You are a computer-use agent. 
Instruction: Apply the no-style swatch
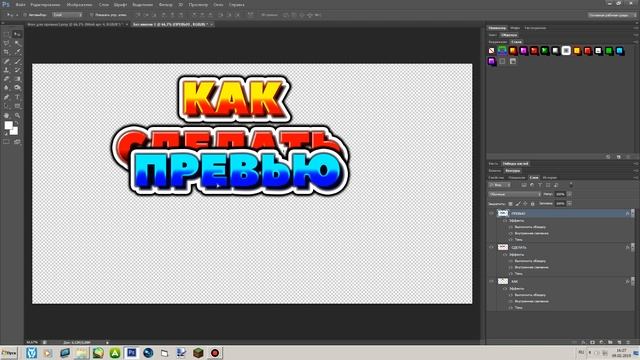click(491, 51)
